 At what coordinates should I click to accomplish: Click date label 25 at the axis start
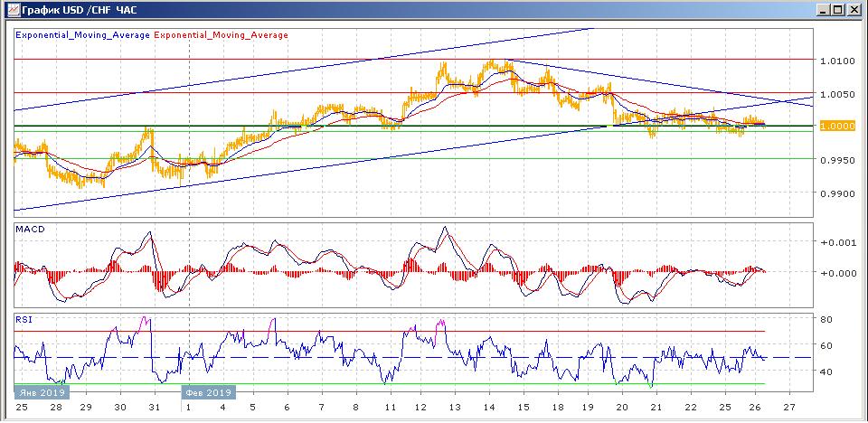pyautogui.click(x=22, y=408)
